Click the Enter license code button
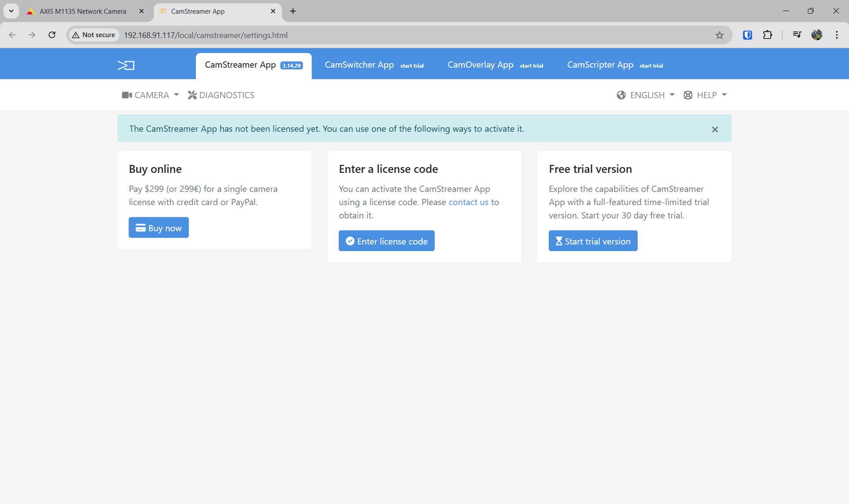The image size is (849, 504). [x=386, y=241]
